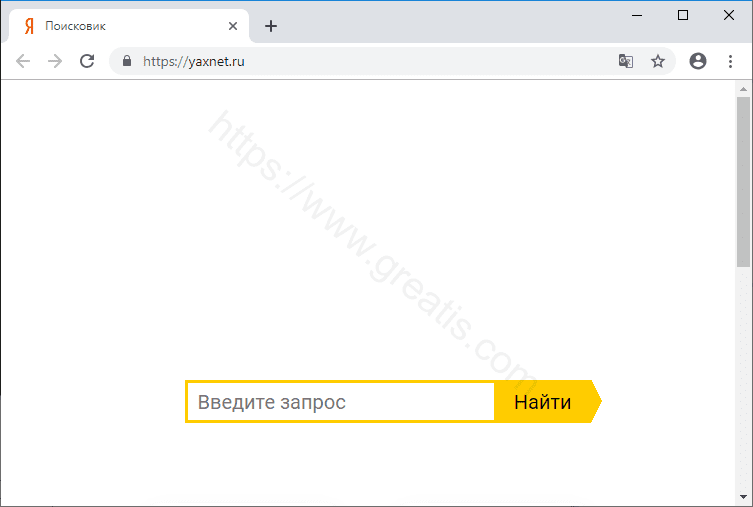Open the translate page icon

click(x=626, y=61)
